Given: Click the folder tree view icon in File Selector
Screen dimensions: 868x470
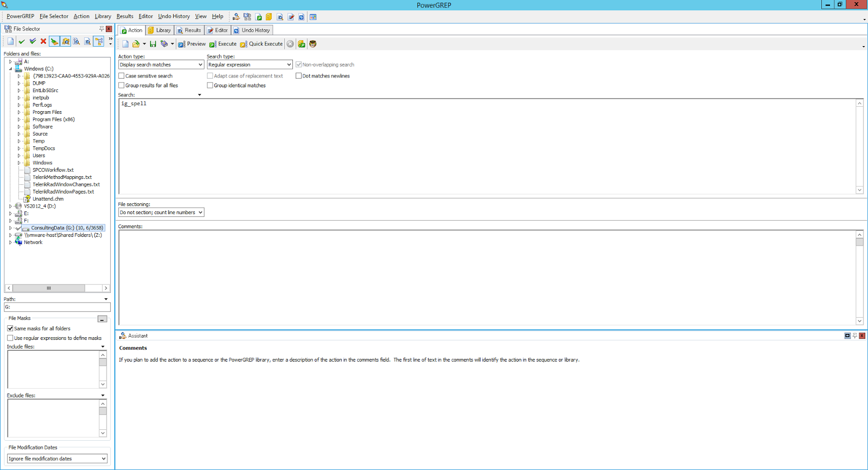Looking at the screenshot, I should 99,41.
